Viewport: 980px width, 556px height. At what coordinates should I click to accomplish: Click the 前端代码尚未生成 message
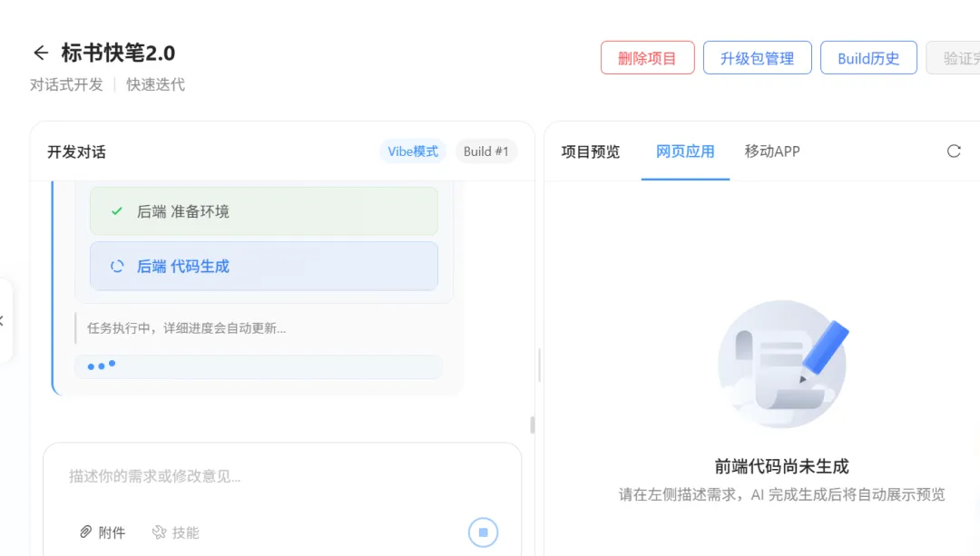click(782, 467)
